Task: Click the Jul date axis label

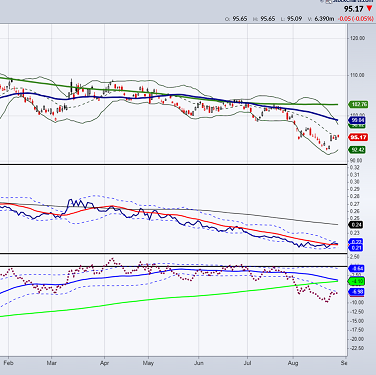Action: [x=247, y=363]
